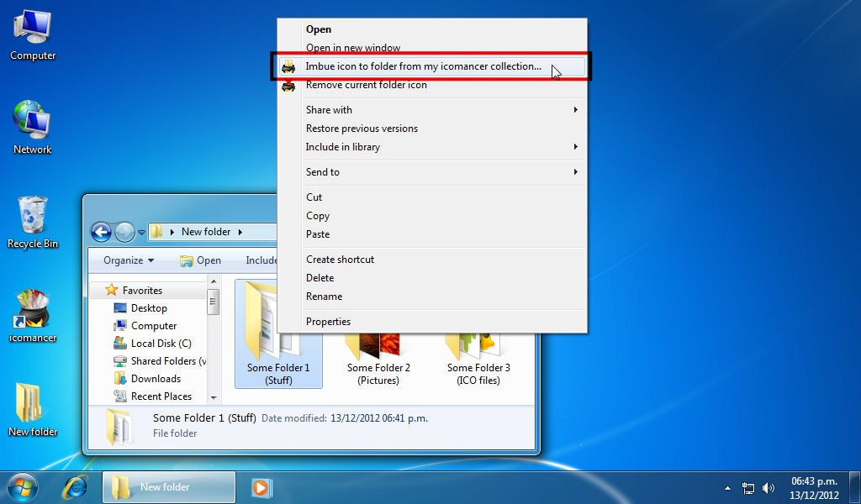Image resolution: width=861 pixels, height=504 pixels.
Task: Click the network tray icon
Action: tap(747, 488)
